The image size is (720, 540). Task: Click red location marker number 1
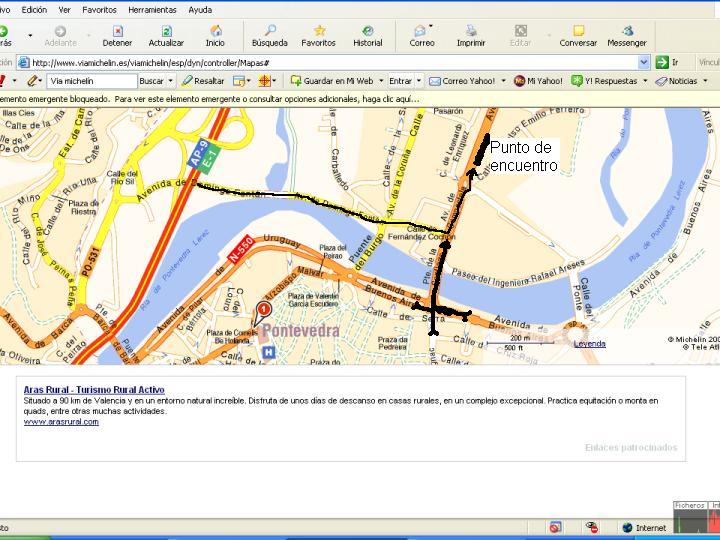tap(264, 310)
